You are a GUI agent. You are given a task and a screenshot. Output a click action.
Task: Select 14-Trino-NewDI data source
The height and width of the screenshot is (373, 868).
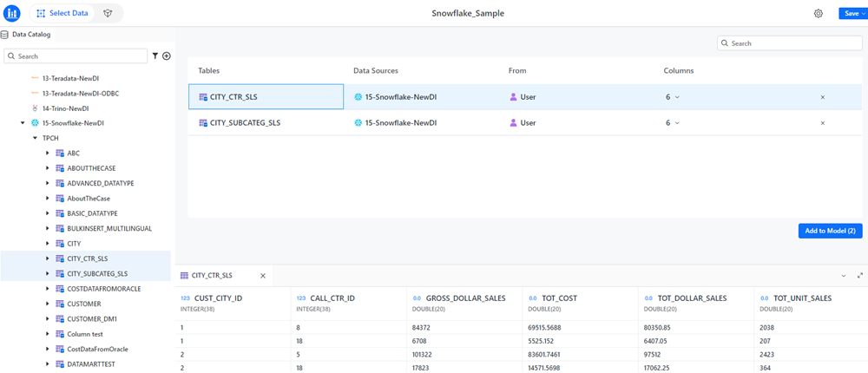(65, 108)
